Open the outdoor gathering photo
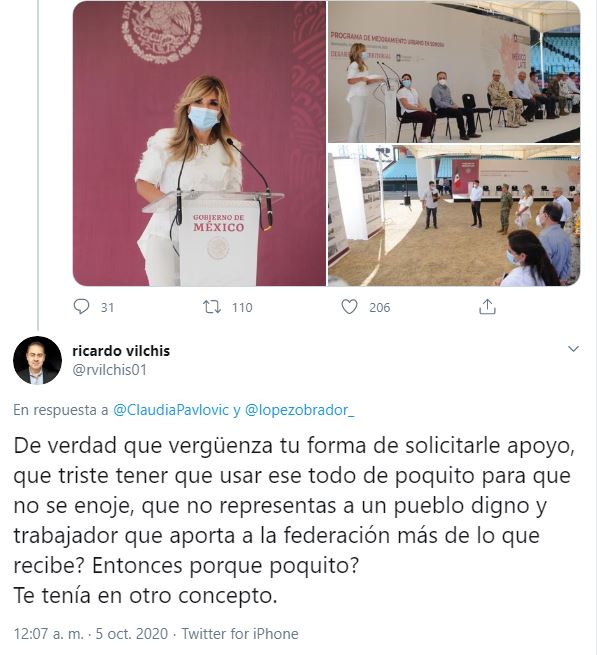 point(454,216)
